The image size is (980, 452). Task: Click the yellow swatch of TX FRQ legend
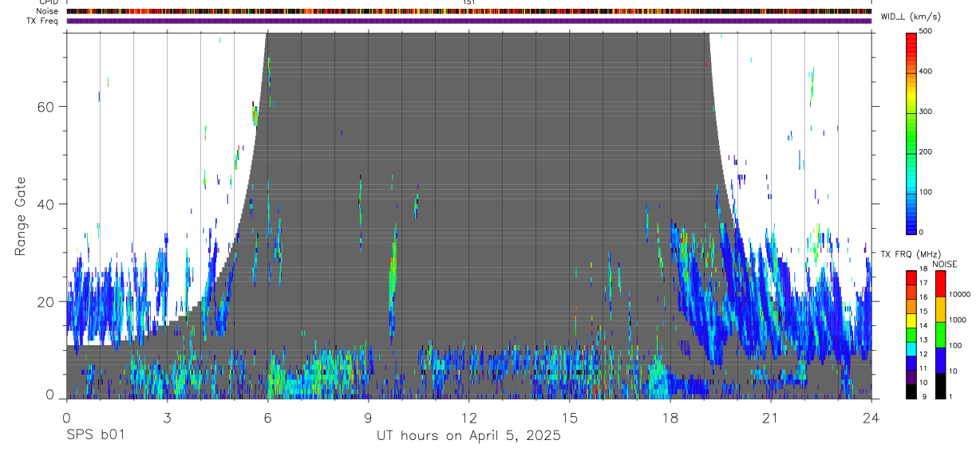click(x=911, y=320)
